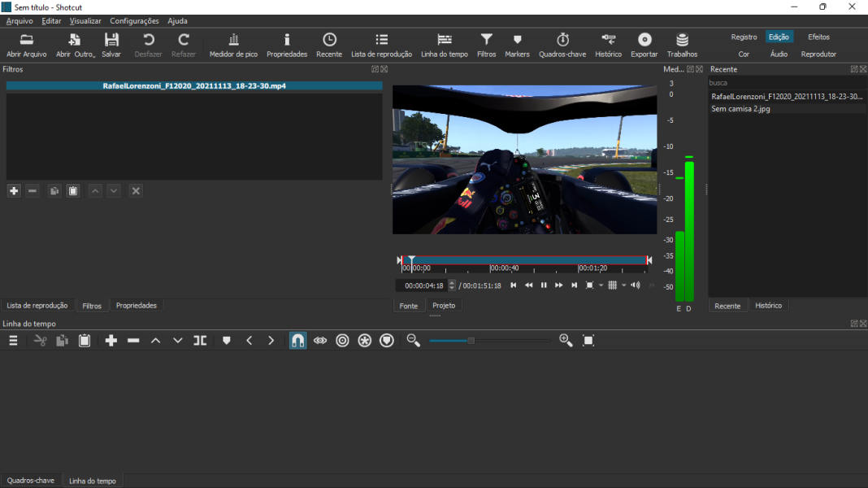The width and height of the screenshot is (868, 488).
Task: Toggle ripple all tracks asterisk icon
Action: point(364,341)
